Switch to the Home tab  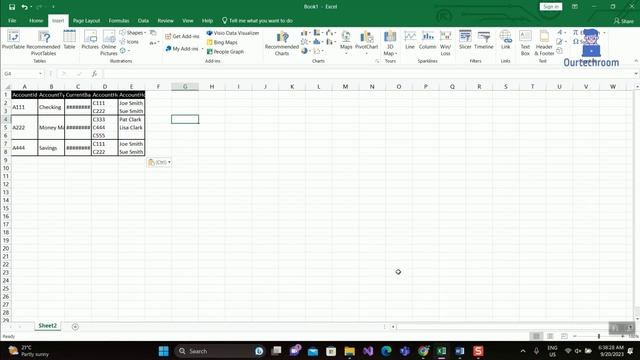(36, 20)
